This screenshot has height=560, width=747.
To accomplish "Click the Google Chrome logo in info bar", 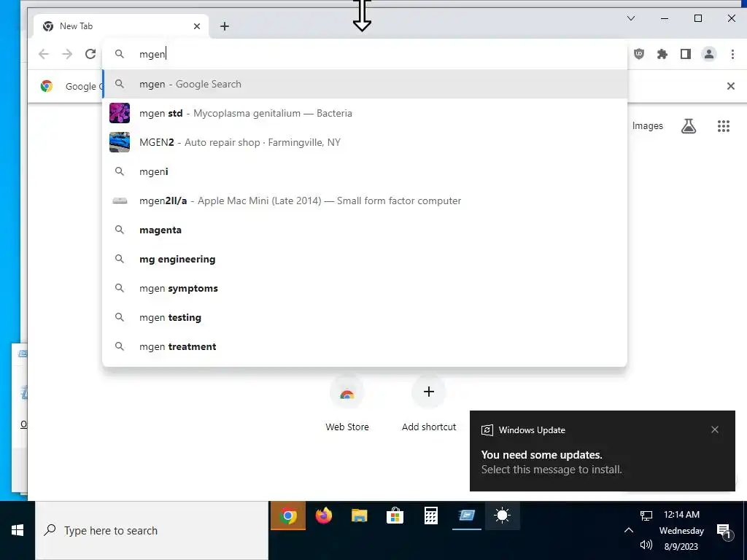I will tap(46, 86).
